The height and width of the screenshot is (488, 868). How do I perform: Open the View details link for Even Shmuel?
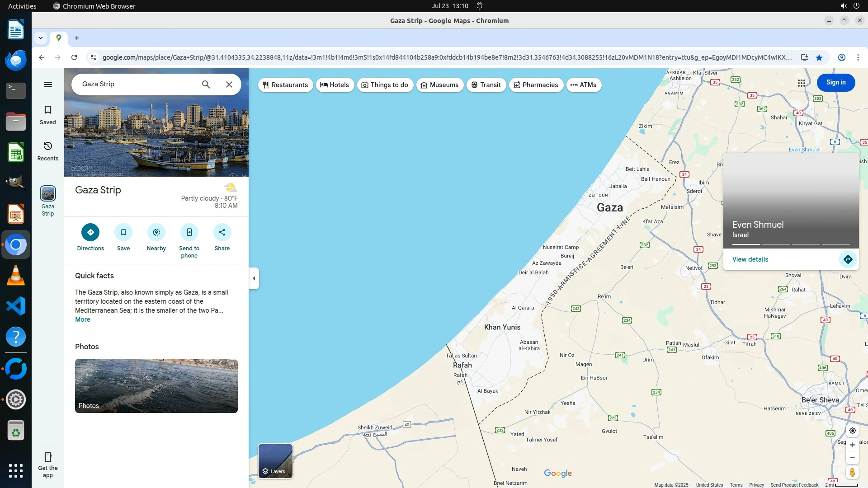750,259
